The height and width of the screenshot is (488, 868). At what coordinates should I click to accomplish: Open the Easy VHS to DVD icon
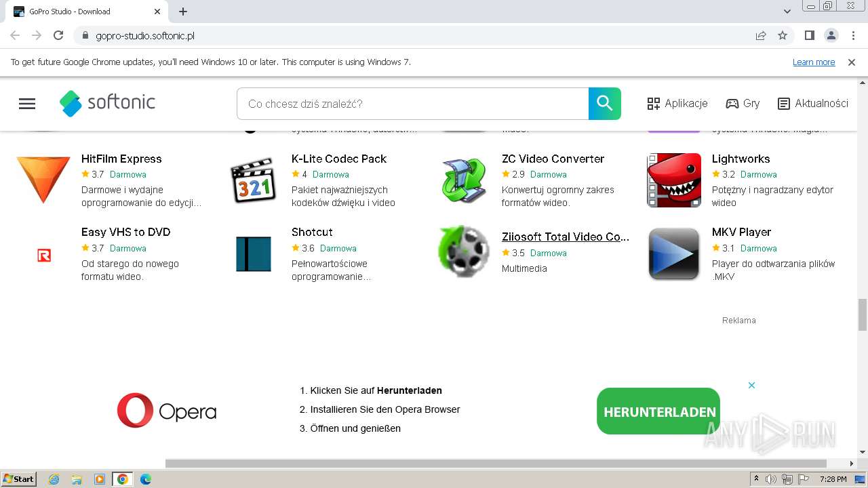[x=44, y=255]
